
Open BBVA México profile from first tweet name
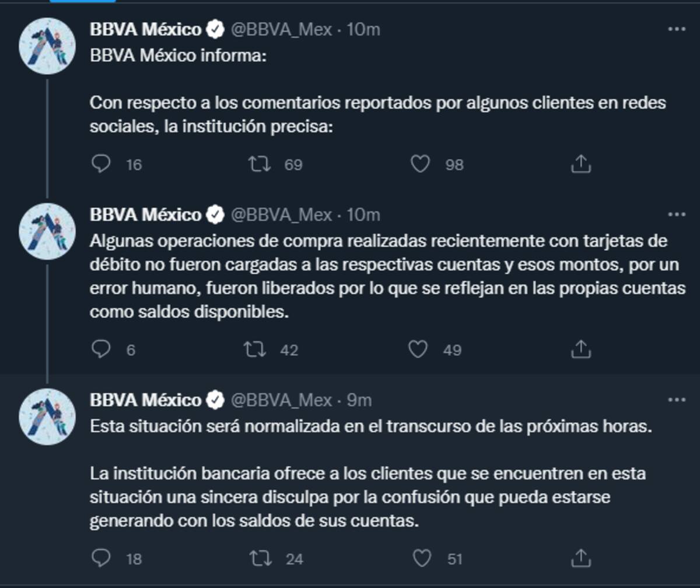coord(145,29)
